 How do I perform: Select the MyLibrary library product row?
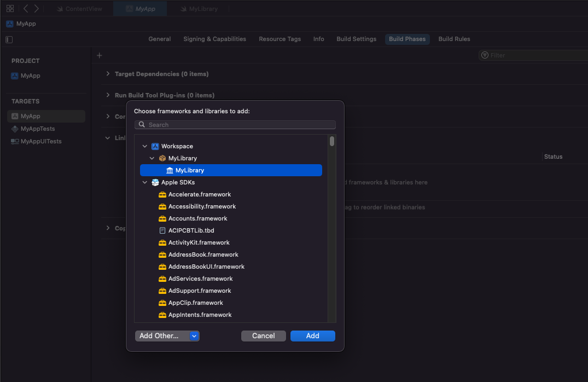tap(231, 170)
